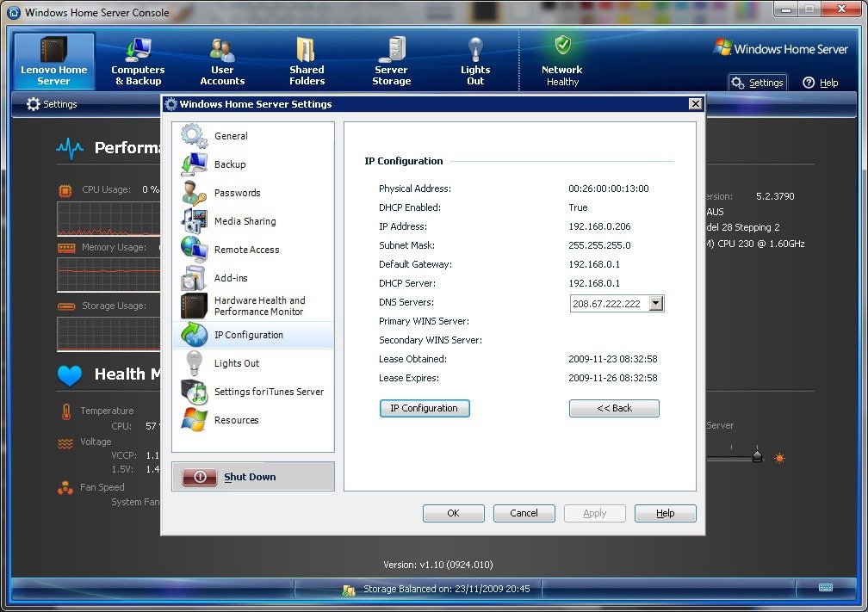Select Media Sharing settings category

[253, 221]
